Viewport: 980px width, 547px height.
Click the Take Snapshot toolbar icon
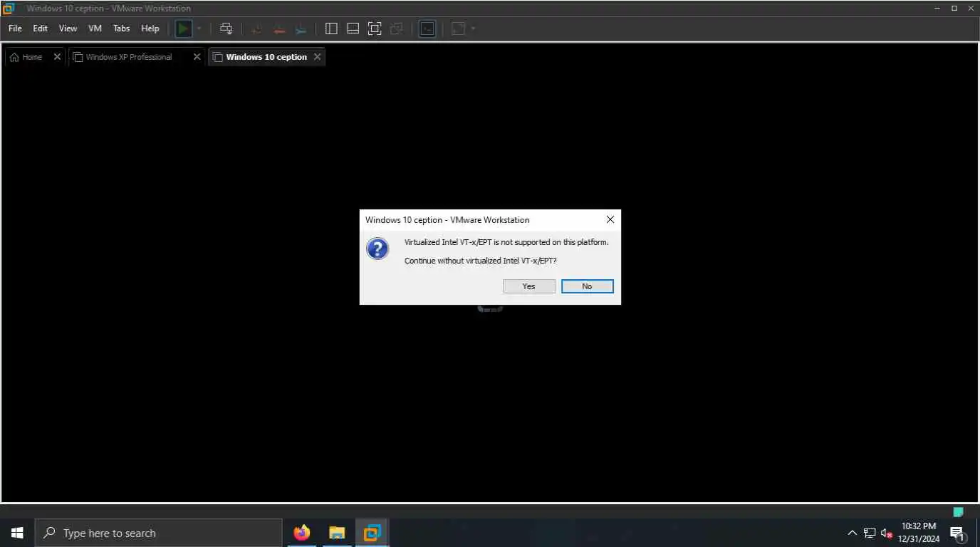(x=257, y=28)
